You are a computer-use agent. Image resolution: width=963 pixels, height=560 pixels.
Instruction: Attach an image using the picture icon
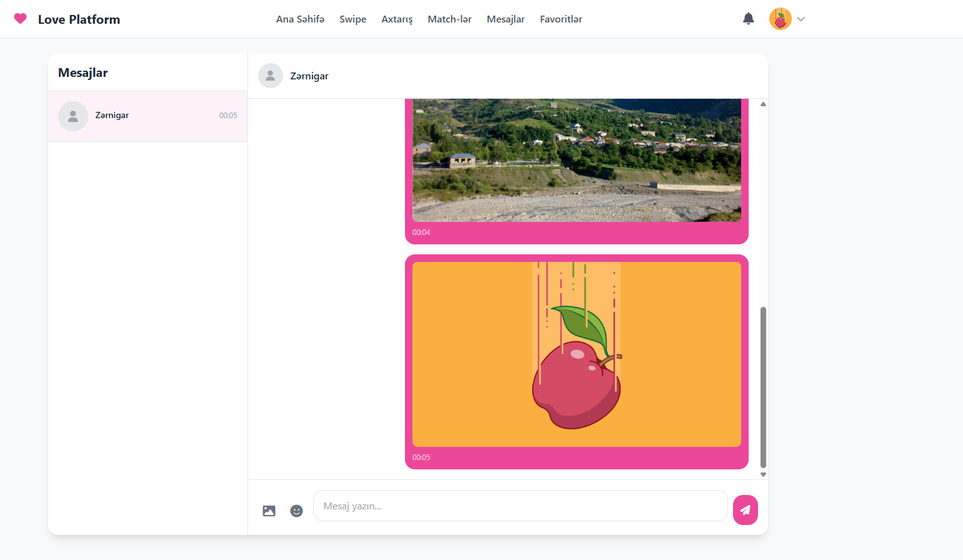coord(269,511)
